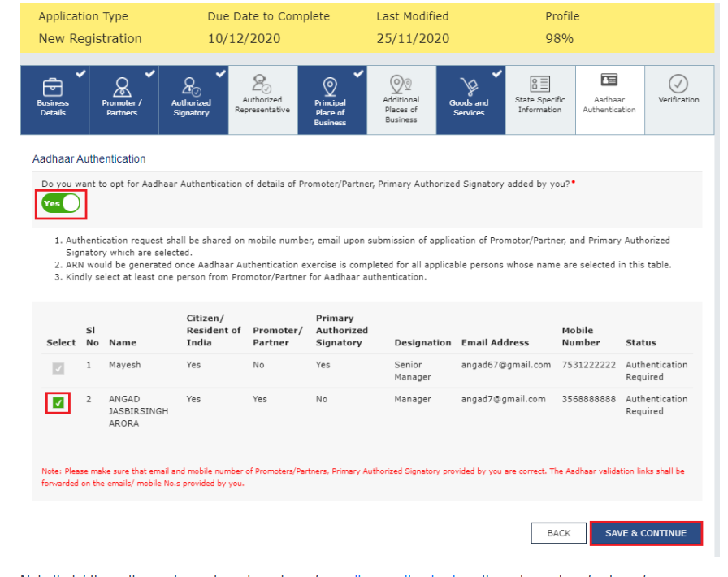Screen dimensions: 728x577
Task: Open the State Specific Information form icon
Action: pos(540,84)
